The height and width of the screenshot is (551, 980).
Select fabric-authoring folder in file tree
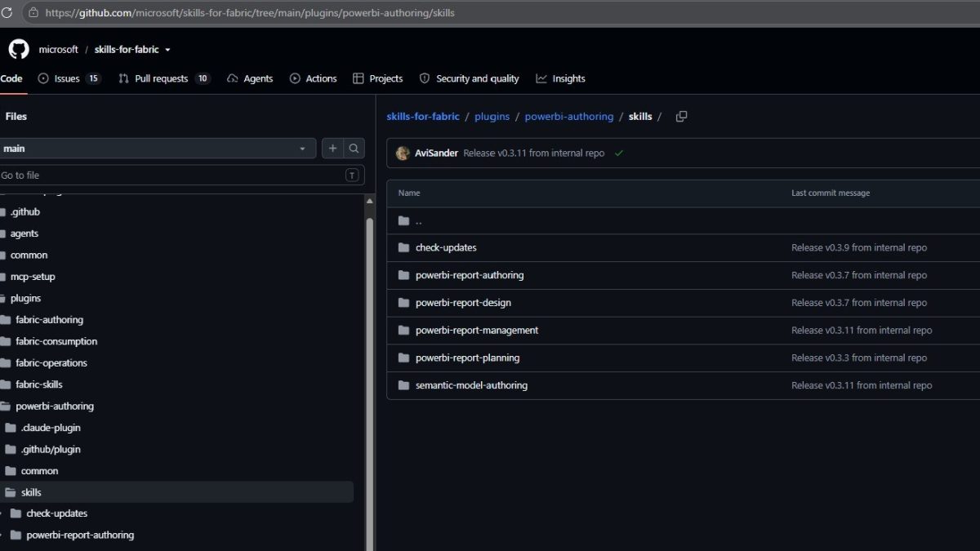pos(49,320)
